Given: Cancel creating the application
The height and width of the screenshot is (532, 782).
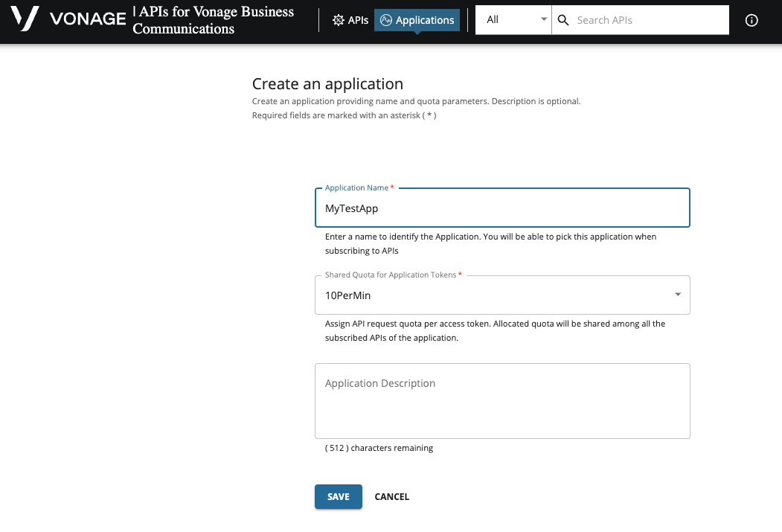Looking at the screenshot, I should tap(391, 496).
